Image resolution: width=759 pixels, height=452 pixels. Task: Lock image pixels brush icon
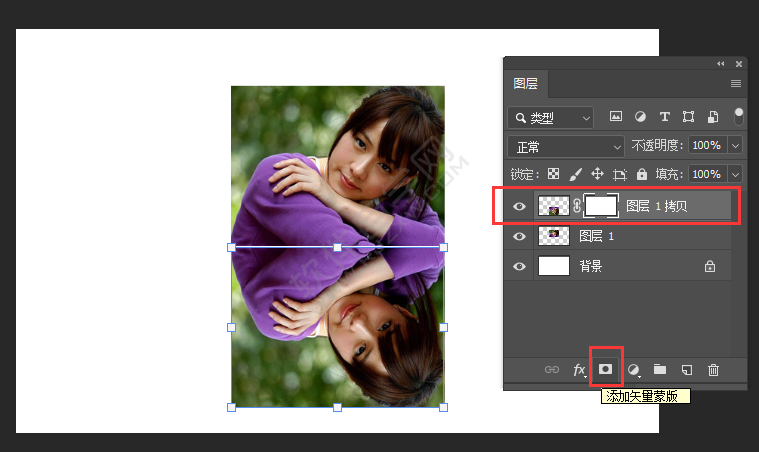pyautogui.click(x=575, y=174)
